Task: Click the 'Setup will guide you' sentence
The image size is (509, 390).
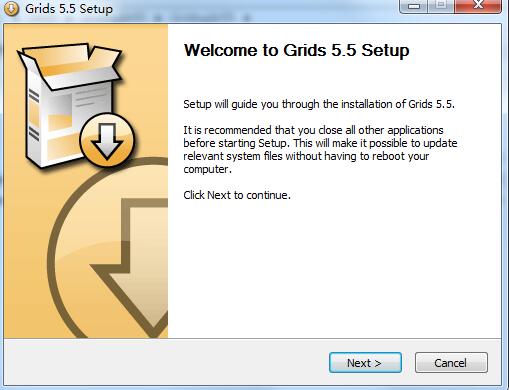Action: [x=319, y=104]
